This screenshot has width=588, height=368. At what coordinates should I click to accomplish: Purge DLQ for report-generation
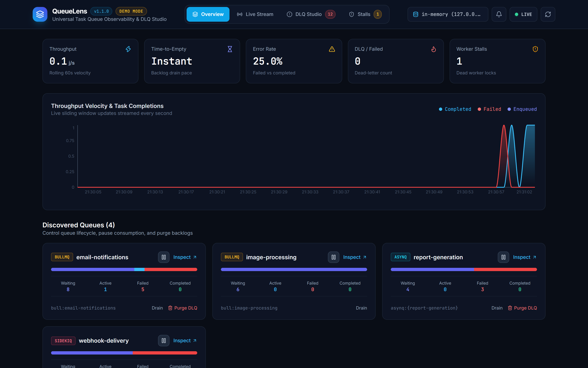[522, 308]
